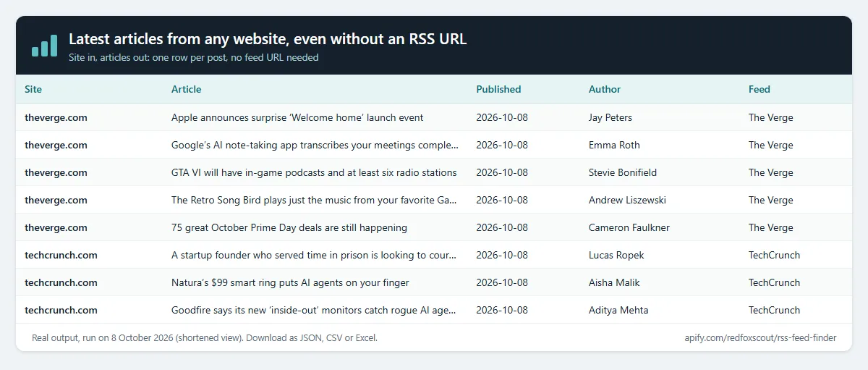The height and width of the screenshot is (370, 868).
Task: Click 'The Verge' feed in the Stevie Bonifield row
Action: click(x=771, y=172)
